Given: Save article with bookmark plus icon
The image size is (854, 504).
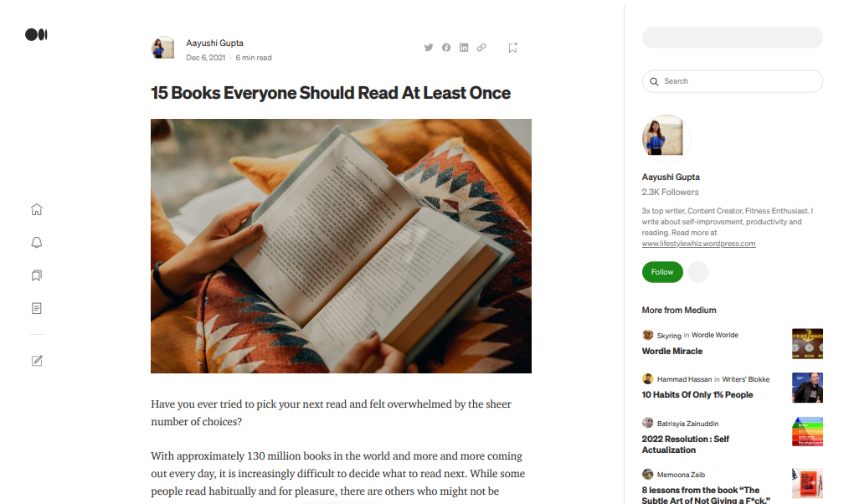Looking at the screenshot, I should tap(512, 48).
